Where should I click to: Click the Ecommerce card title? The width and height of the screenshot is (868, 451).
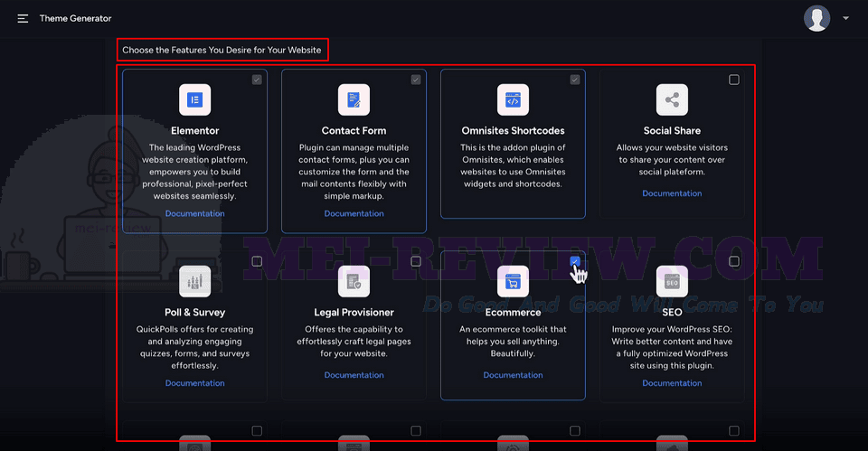[514, 312]
